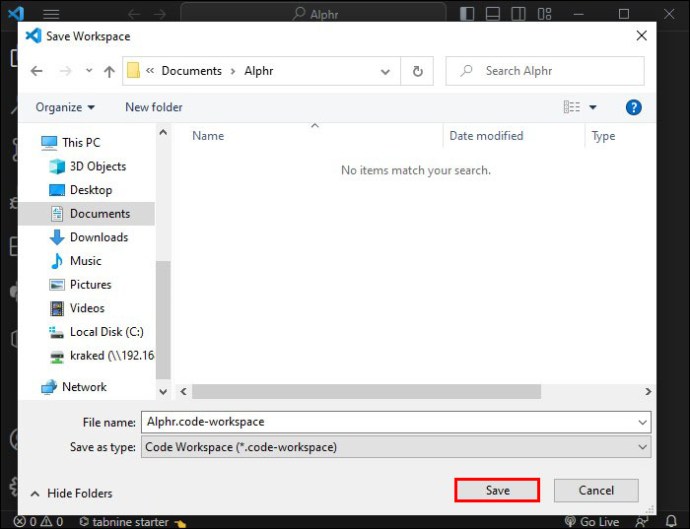This screenshot has height=529, width=690.
Task: Click the VS Code Go Forward title bar arrow
Action: point(160,14)
